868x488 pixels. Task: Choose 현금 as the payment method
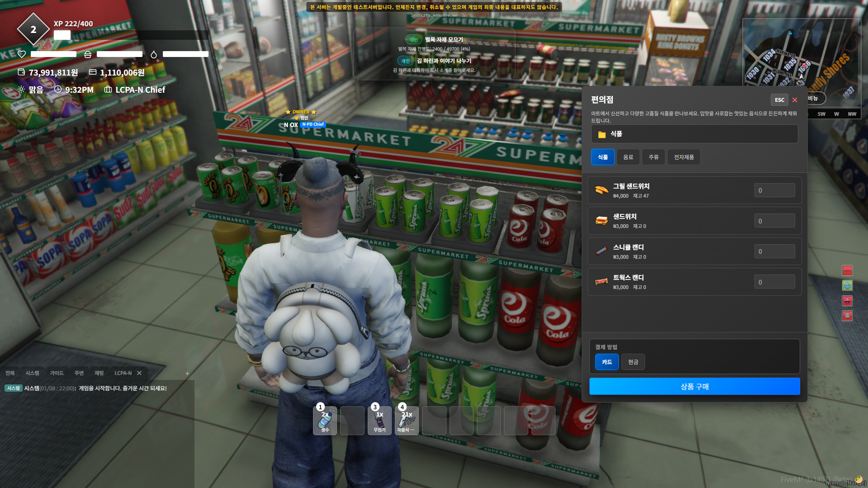pyautogui.click(x=633, y=362)
